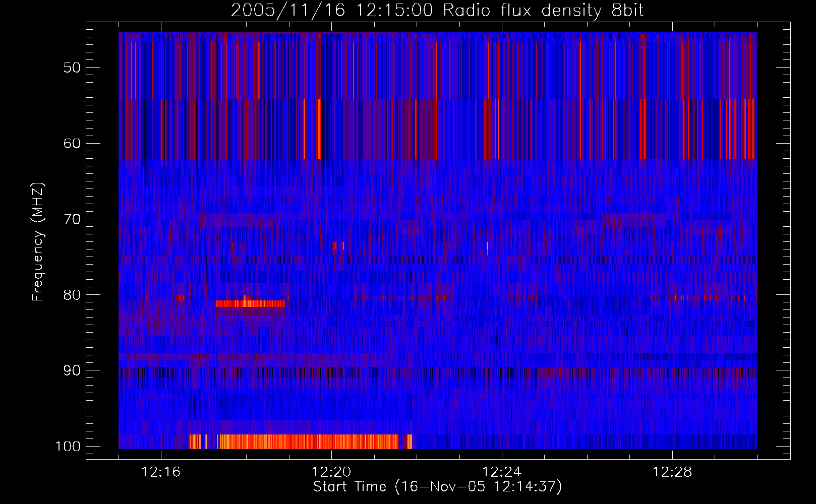Click the 12:24 time tick label
Image resolution: width=816 pixels, height=504 pixels.
pyautogui.click(x=502, y=472)
